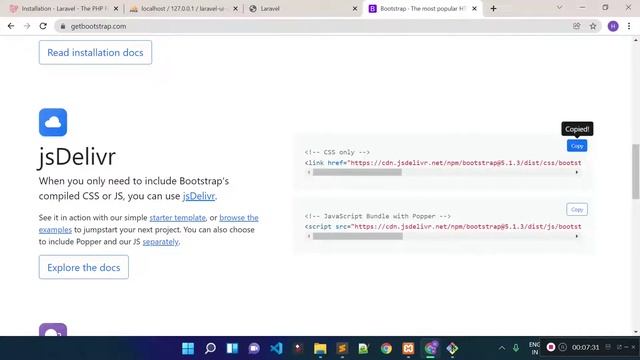Open the browse the examples link
640x360 pixels.
click(x=239, y=218)
